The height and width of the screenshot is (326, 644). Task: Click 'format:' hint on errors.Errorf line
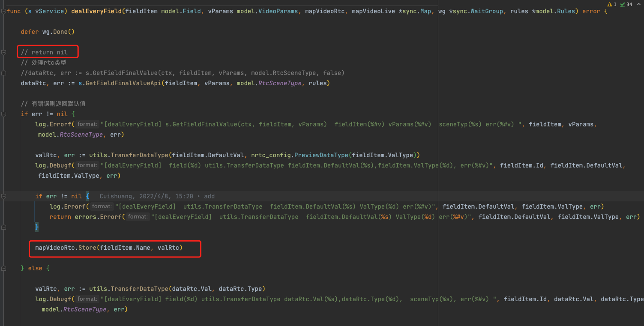[138, 217]
